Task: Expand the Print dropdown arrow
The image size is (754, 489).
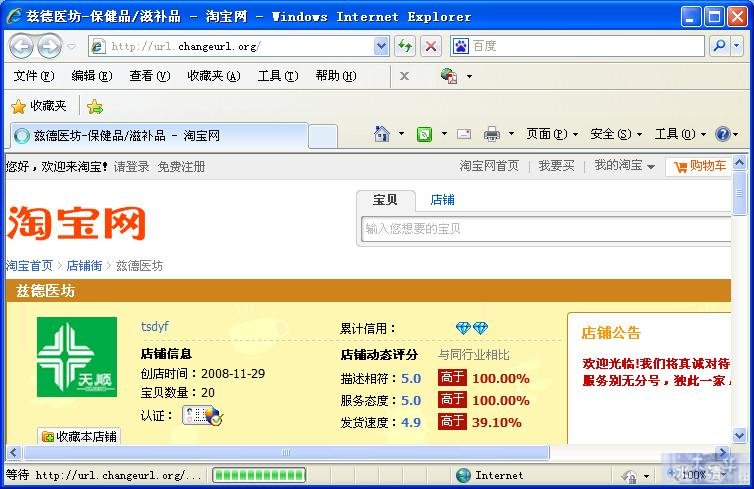Action: coord(511,134)
